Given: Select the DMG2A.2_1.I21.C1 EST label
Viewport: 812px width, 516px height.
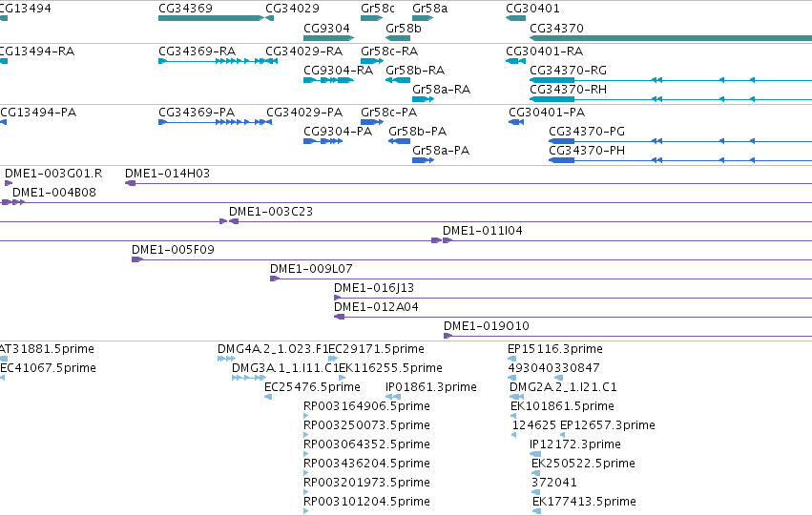Looking at the screenshot, I should pos(563,387).
